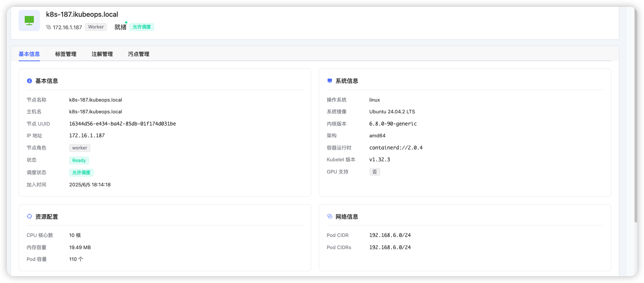644x283 pixels.
Task: Click the worker role tag in 节点角色
Action: pos(80,148)
